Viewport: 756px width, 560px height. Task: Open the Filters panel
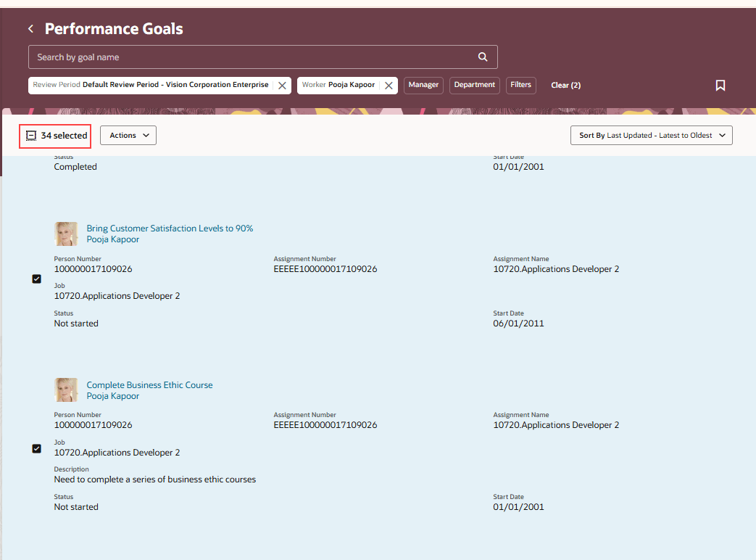pyautogui.click(x=520, y=85)
